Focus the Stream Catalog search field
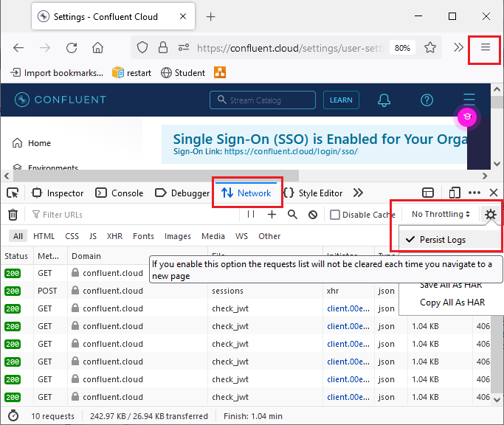 pos(263,100)
